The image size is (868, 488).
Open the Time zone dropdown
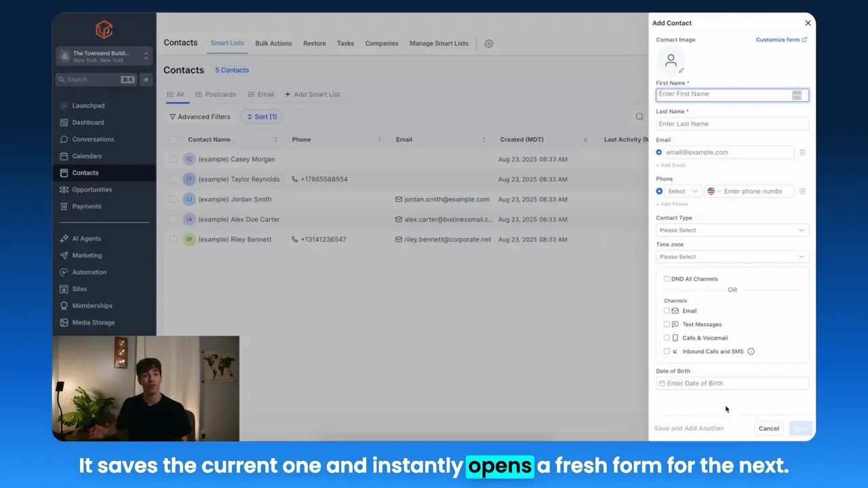click(732, 256)
